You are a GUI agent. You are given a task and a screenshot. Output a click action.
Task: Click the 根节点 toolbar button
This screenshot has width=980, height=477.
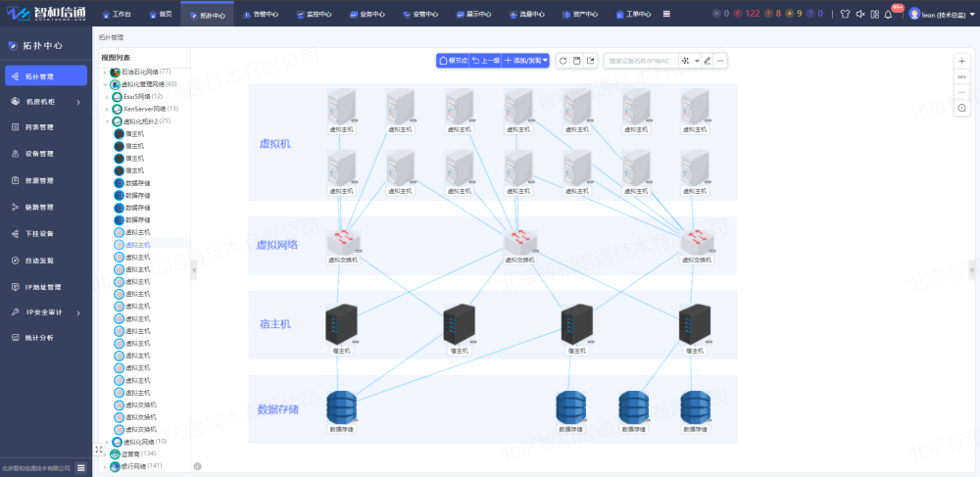(x=453, y=61)
